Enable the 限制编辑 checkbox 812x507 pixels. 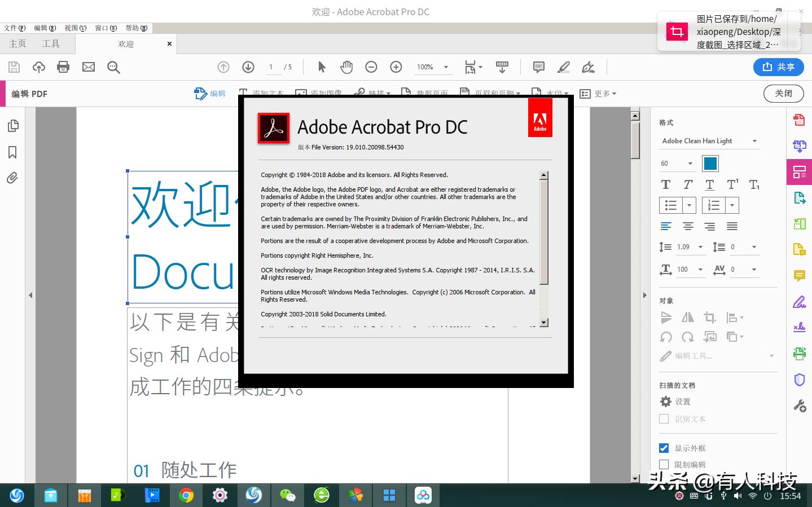[664, 464]
